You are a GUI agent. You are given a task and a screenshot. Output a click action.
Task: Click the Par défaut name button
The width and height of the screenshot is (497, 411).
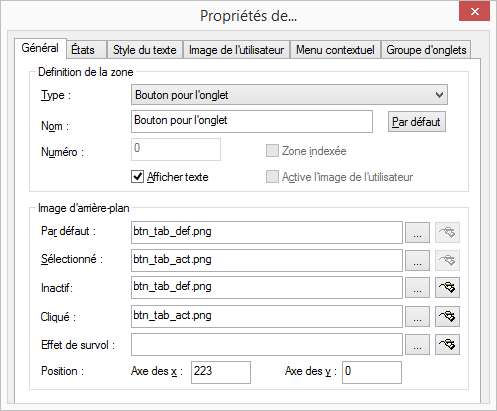click(417, 122)
